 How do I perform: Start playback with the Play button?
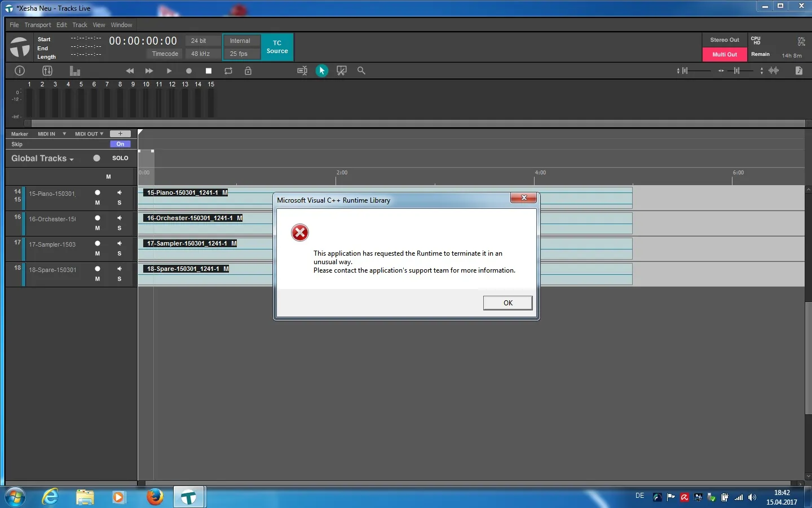[169, 71]
